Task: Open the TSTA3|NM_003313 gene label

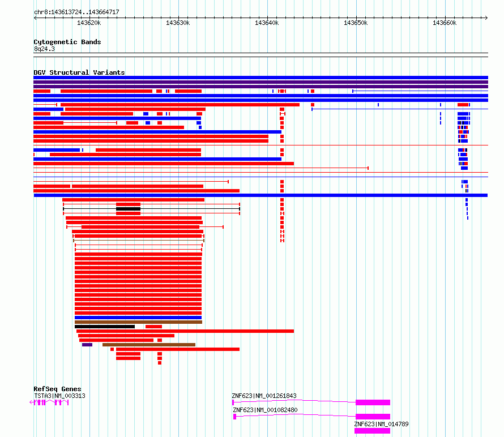Action: coord(60,396)
